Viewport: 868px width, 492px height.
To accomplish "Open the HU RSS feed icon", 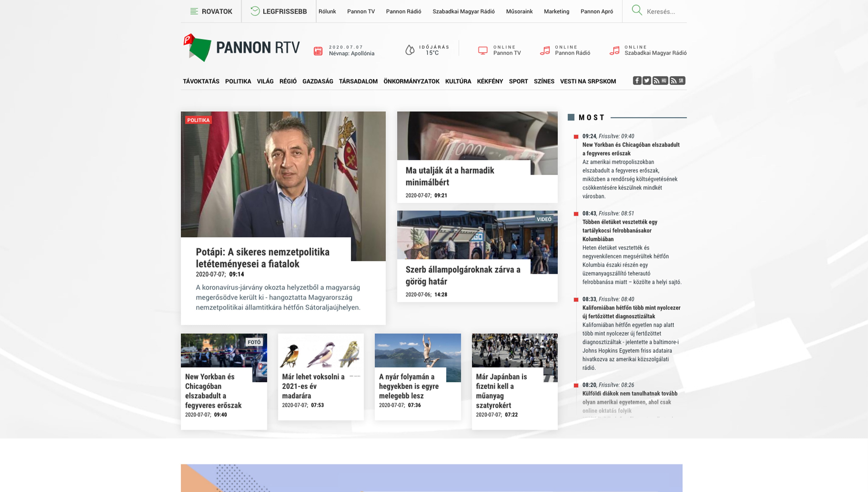I will point(660,80).
